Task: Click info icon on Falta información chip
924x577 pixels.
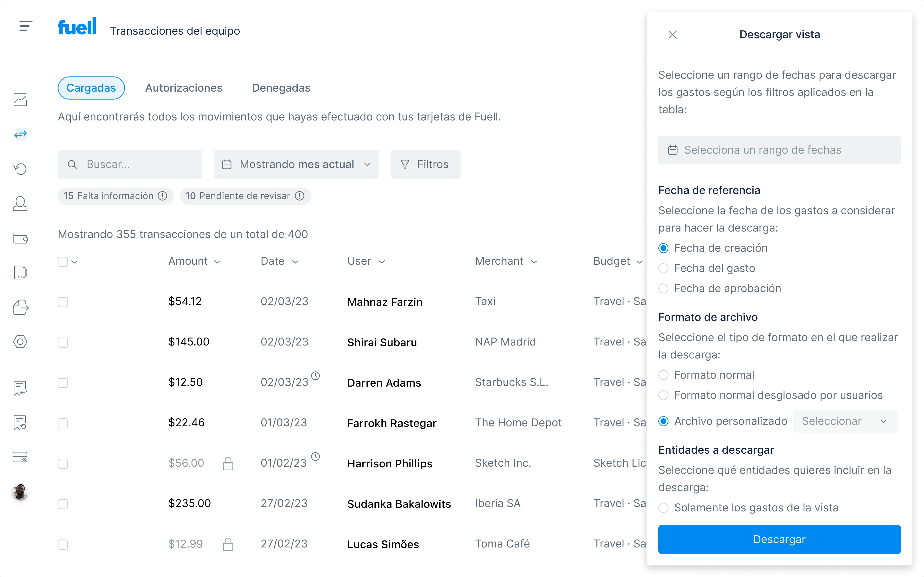Action: click(x=163, y=196)
